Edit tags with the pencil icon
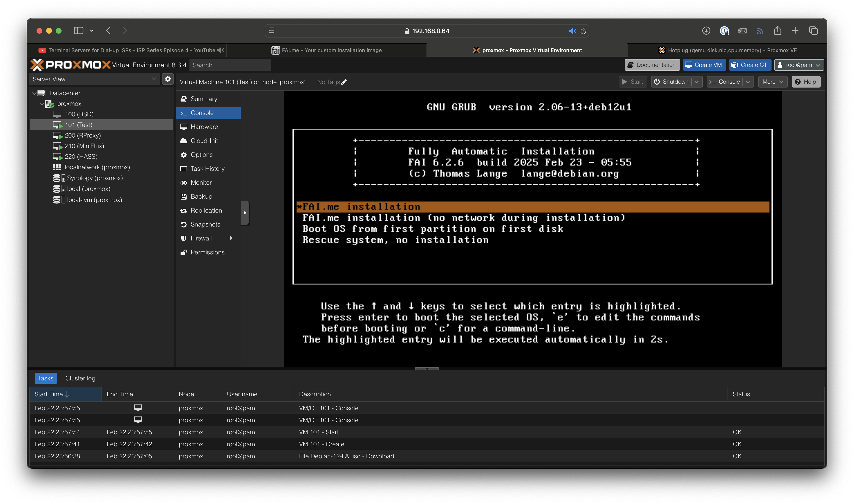Image resolution: width=854 pixels, height=504 pixels. (344, 82)
